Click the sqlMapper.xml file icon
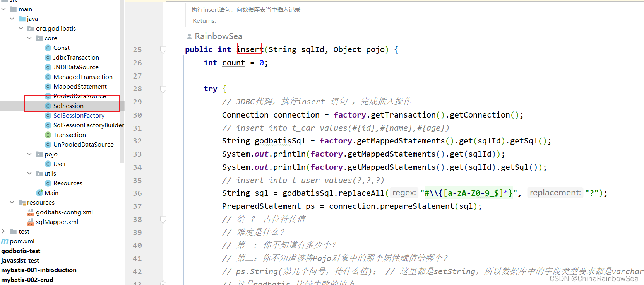Screen dimensions: 644x285 31,222
